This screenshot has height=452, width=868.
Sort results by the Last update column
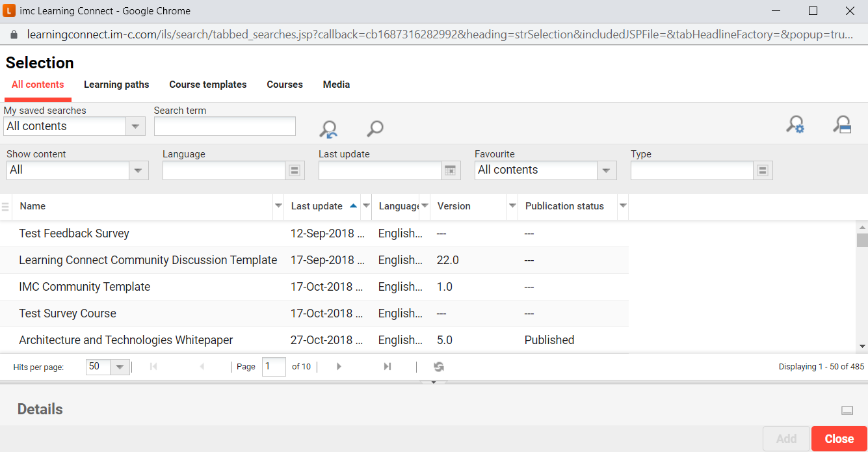tap(318, 206)
